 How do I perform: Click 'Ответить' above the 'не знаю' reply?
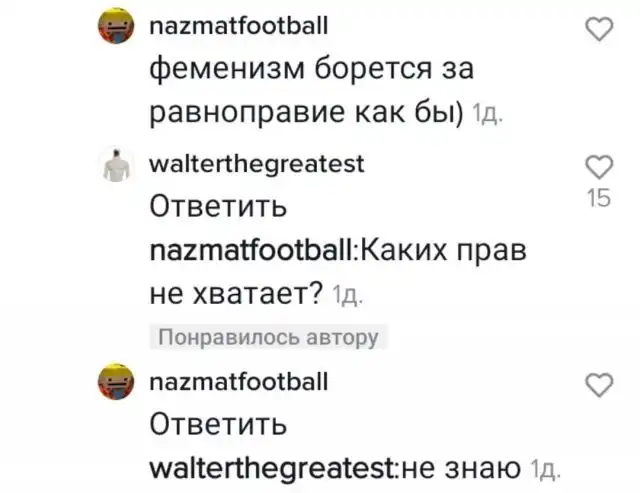pos(218,424)
